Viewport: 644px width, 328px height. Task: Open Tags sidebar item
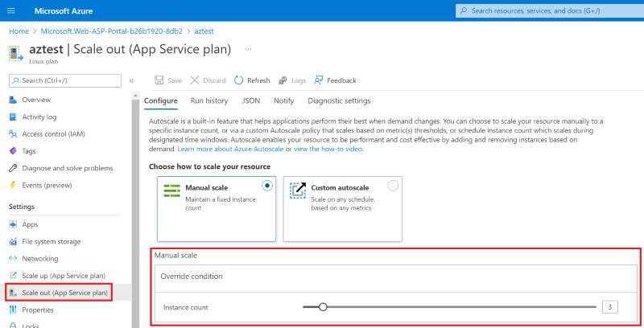coord(29,151)
